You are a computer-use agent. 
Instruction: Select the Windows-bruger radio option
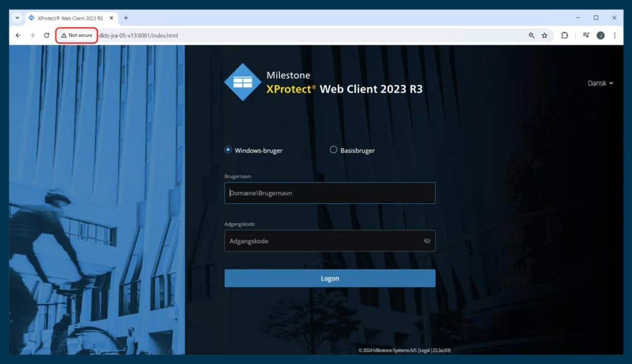point(228,150)
